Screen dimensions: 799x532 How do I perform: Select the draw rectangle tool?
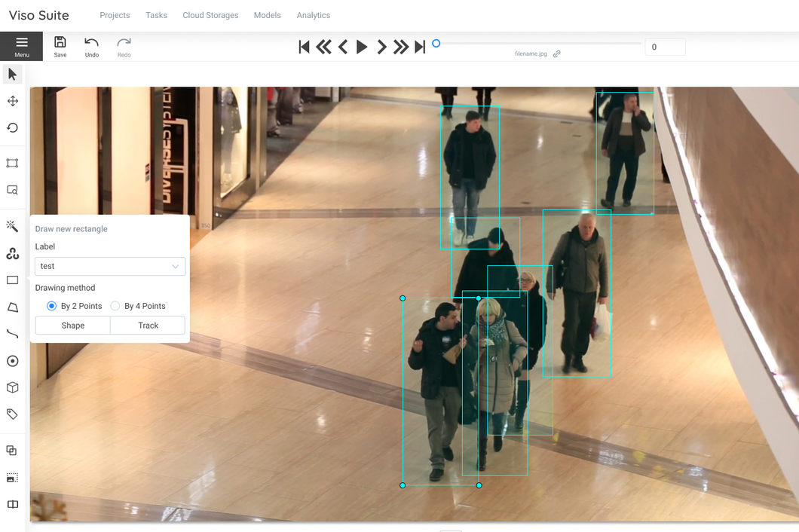tap(12, 280)
